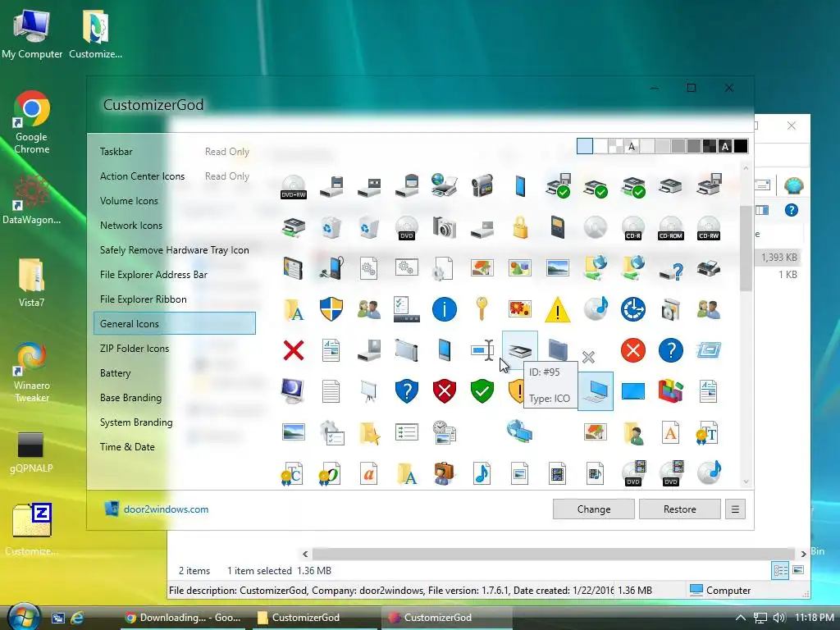Click the icon grid vertical scrollbar thumb
840x630 pixels.
click(745, 249)
